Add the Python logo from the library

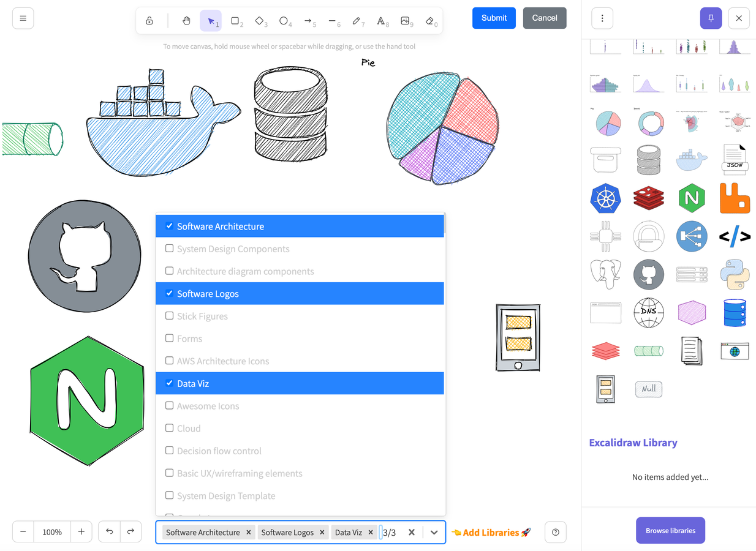pyautogui.click(x=735, y=274)
